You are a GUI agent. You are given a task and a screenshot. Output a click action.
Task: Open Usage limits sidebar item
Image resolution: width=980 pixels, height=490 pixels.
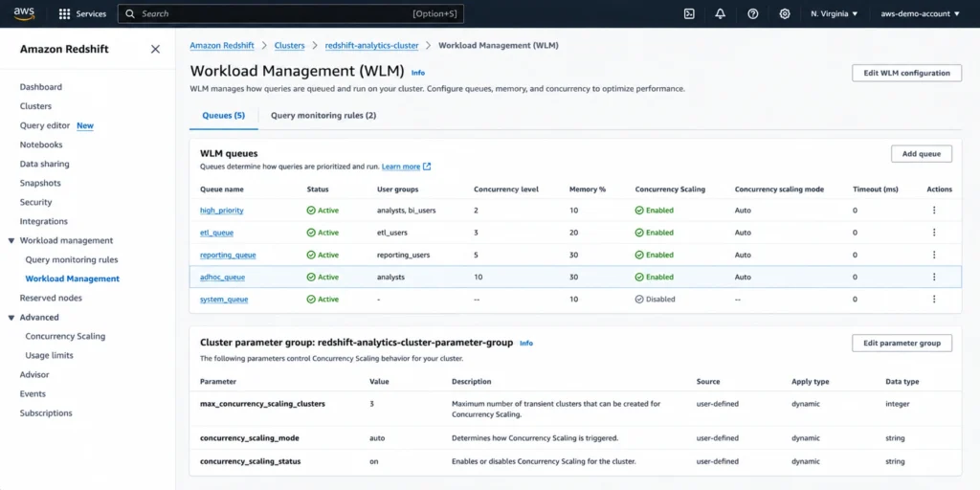(x=50, y=356)
